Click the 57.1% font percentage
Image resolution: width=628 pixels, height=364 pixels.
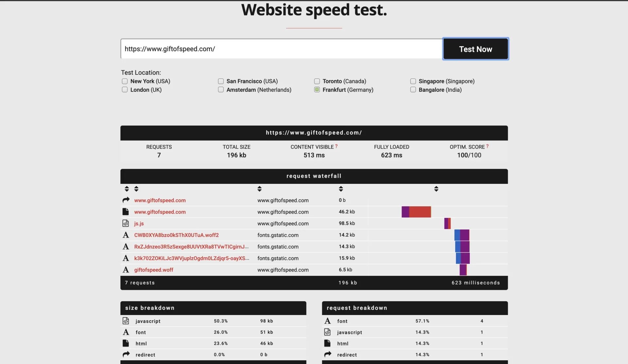422,321
